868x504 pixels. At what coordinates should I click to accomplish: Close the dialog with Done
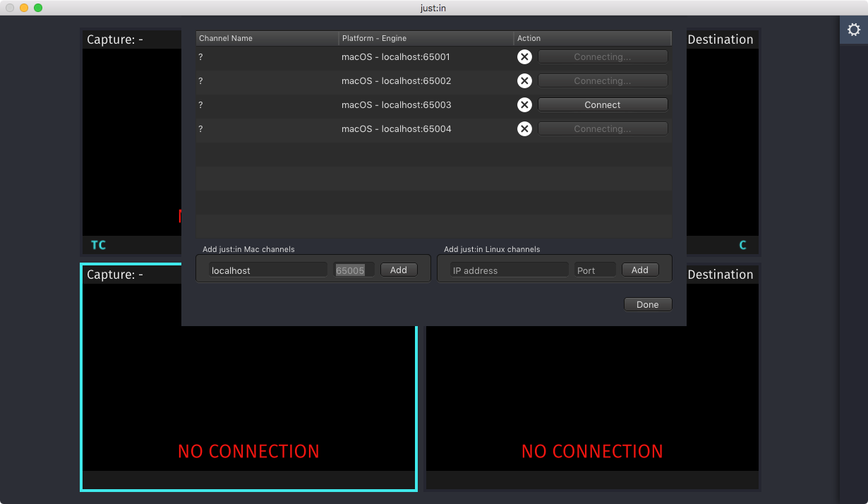click(648, 305)
